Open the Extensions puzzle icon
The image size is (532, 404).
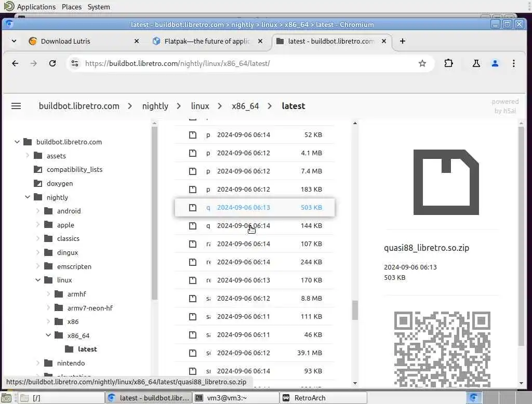[448, 63]
